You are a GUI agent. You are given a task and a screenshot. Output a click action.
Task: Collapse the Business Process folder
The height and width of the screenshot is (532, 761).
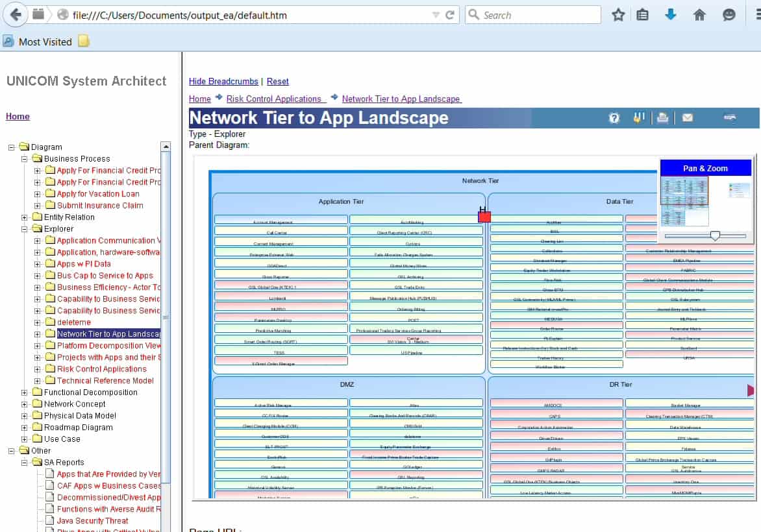tap(24, 159)
